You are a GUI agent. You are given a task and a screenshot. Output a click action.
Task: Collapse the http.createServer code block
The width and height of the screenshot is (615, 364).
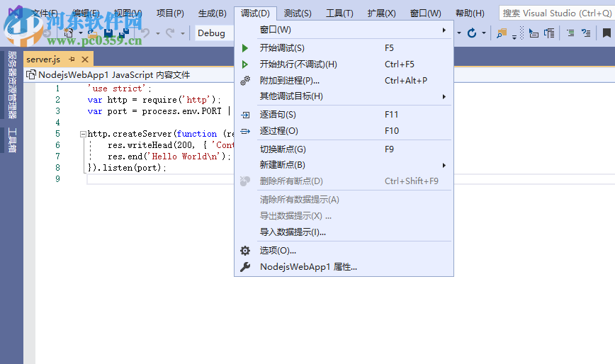83,134
